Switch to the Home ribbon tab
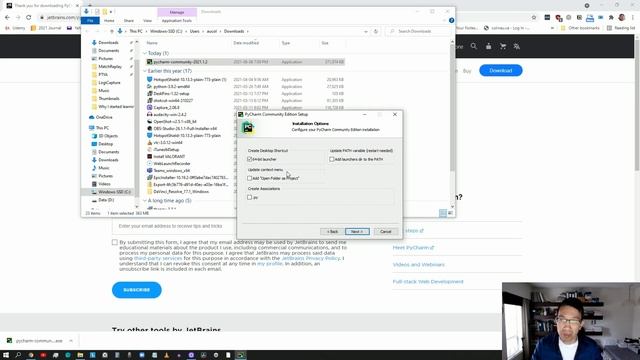The height and width of the screenshot is (360, 640). (109, 20)
